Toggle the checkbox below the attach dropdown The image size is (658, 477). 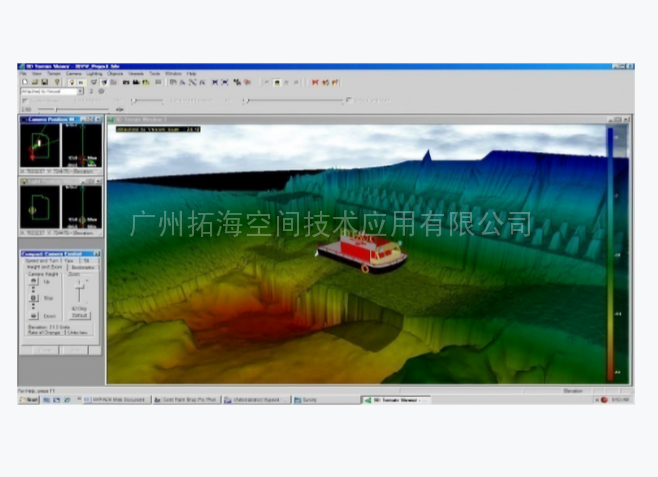22,100
